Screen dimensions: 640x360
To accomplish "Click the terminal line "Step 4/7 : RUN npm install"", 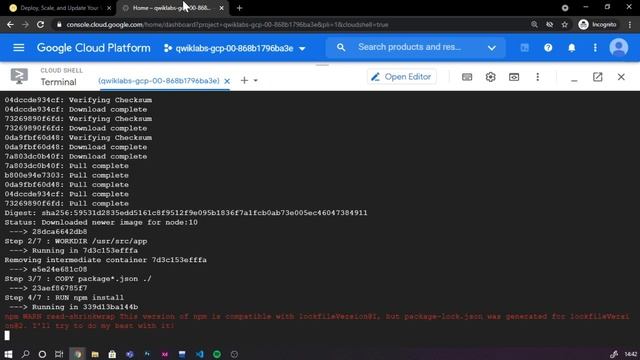I will click(64, 298).
